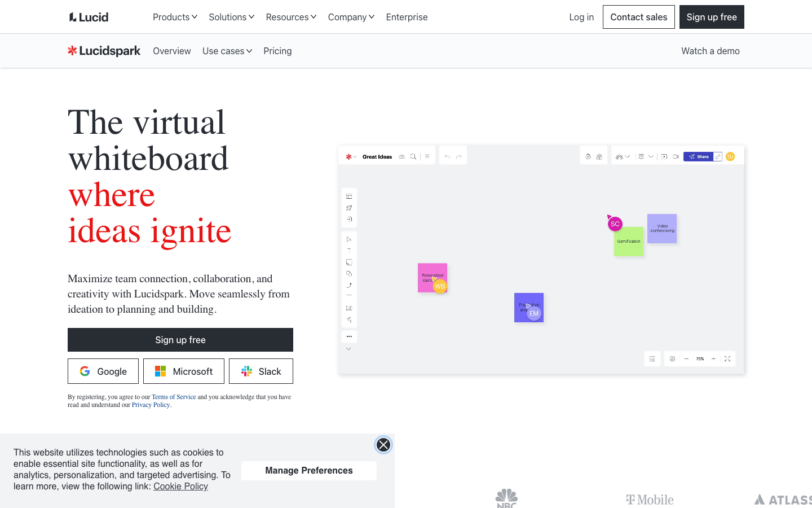Click the timer icon in whiteboard toolbar
The width and height of the screenshot is (812, 508).
point(588,156)
